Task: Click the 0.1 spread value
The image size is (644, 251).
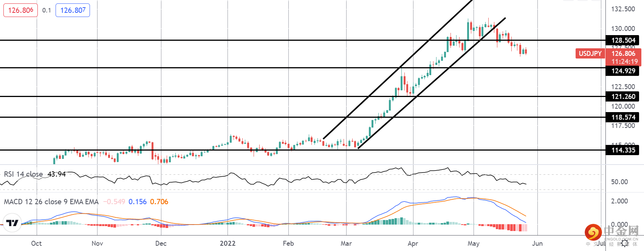Action: coord(46,11)
